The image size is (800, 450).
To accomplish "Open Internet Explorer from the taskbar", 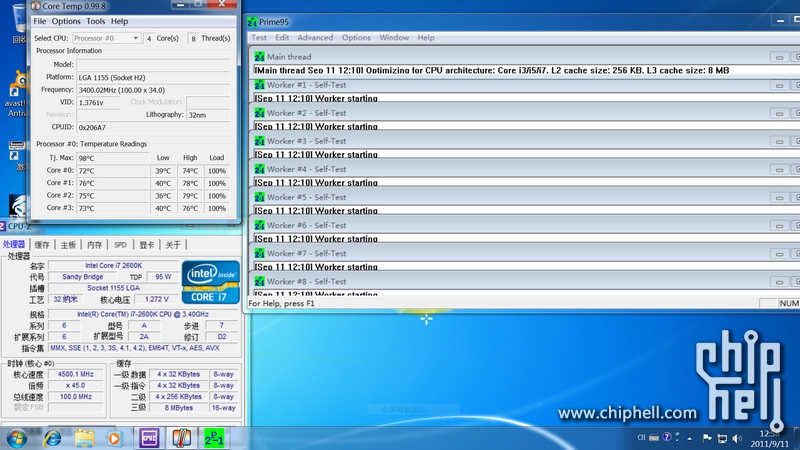I will 52,437.
